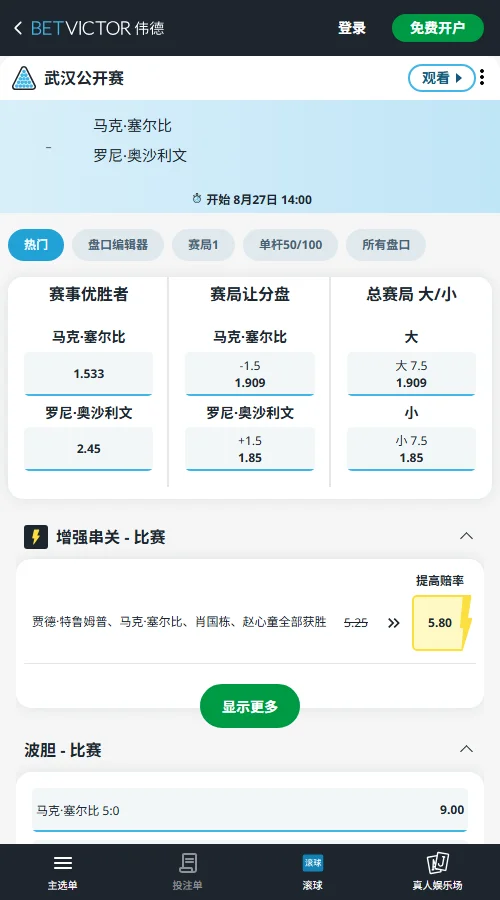Click the double chevron arrows before 5.80

(393, 623)
